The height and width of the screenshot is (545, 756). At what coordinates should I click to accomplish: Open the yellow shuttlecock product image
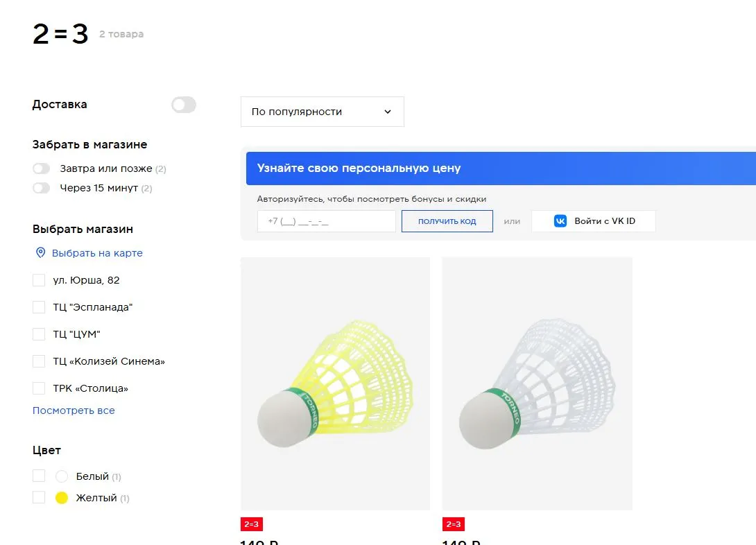[x=335, y=383]
